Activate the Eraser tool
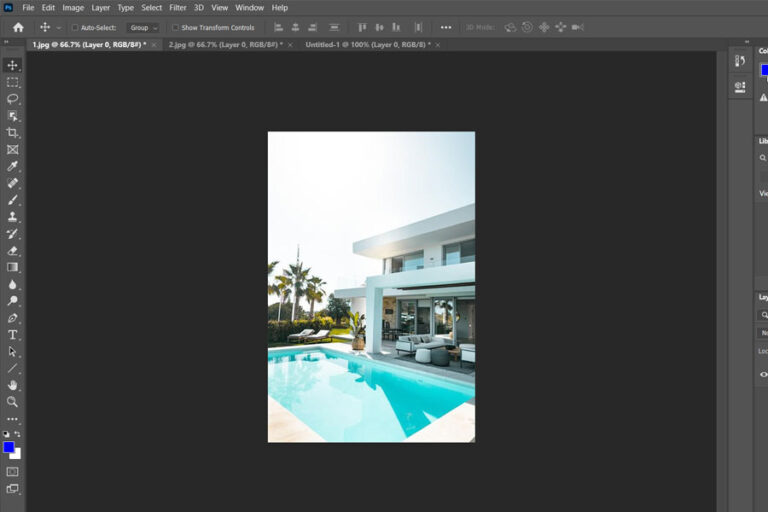Image resolution: width=768 pixels, height=512 pixels. coord(13,250)
